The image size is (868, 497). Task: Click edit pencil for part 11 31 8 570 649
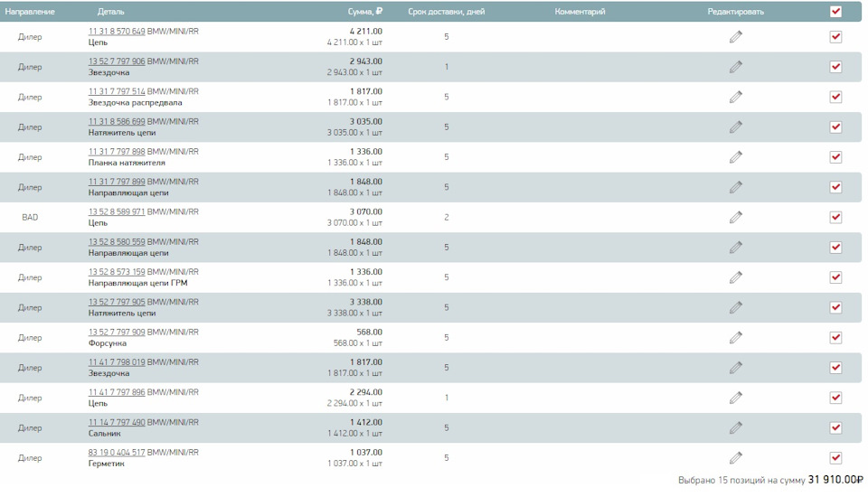[736, 37]
